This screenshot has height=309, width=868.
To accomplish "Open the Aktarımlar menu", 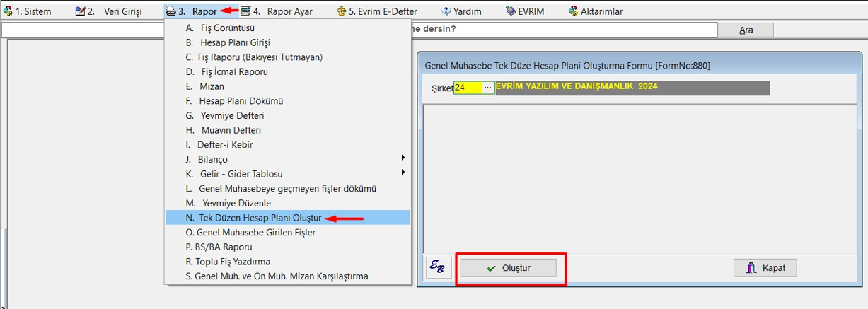I will coord(596,11).
